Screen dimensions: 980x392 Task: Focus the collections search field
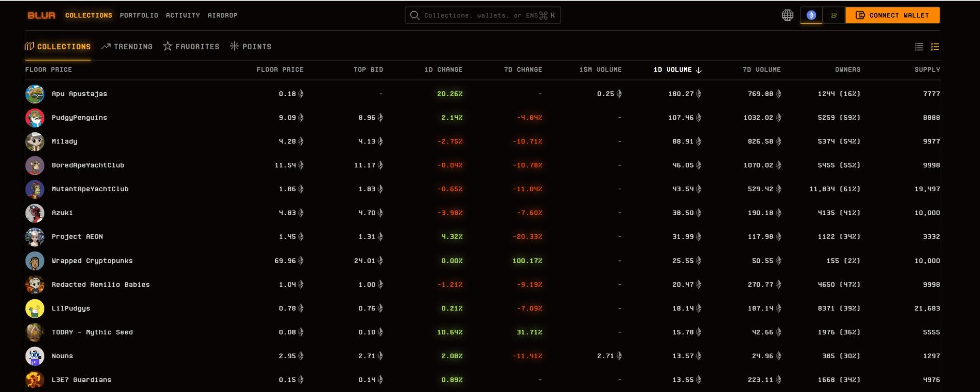[x=483, y=15]
